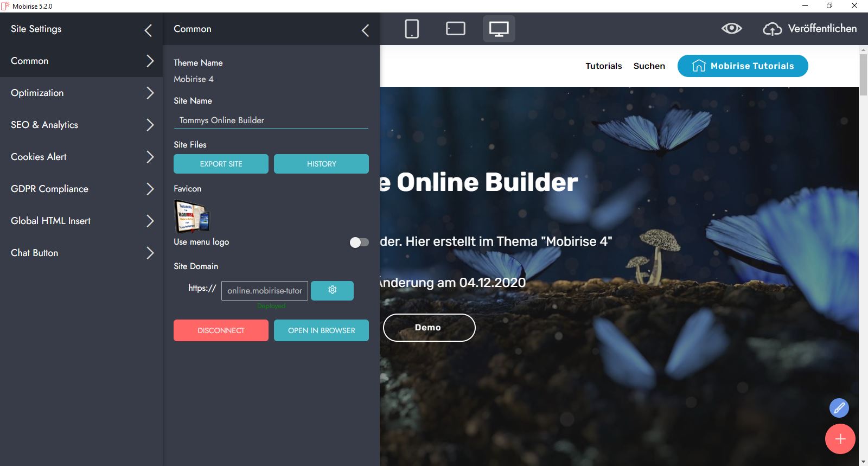Image resolution: width=868 pixels, height=466 pixels.
Task: Click the favicon image thumbnail
Action: point(192,216)
